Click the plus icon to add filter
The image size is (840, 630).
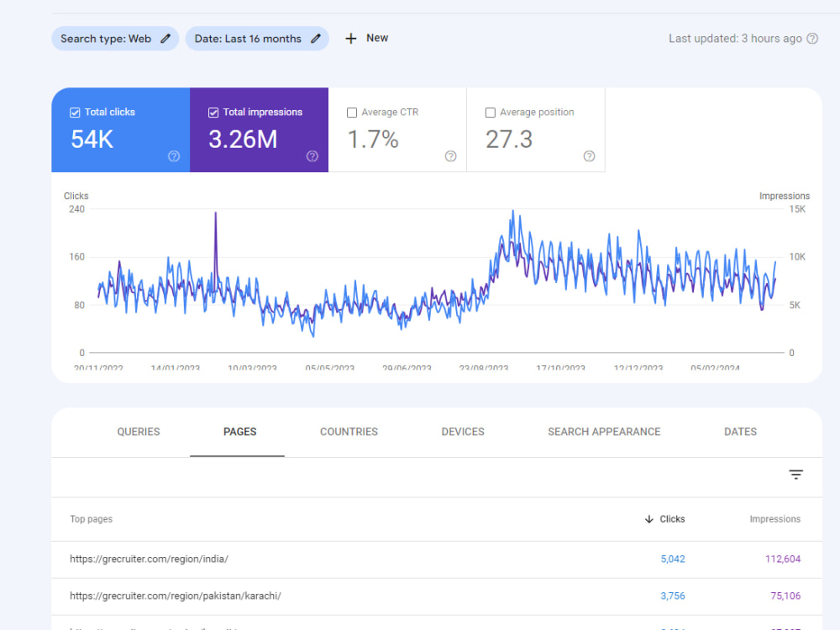tap(350, 39)
